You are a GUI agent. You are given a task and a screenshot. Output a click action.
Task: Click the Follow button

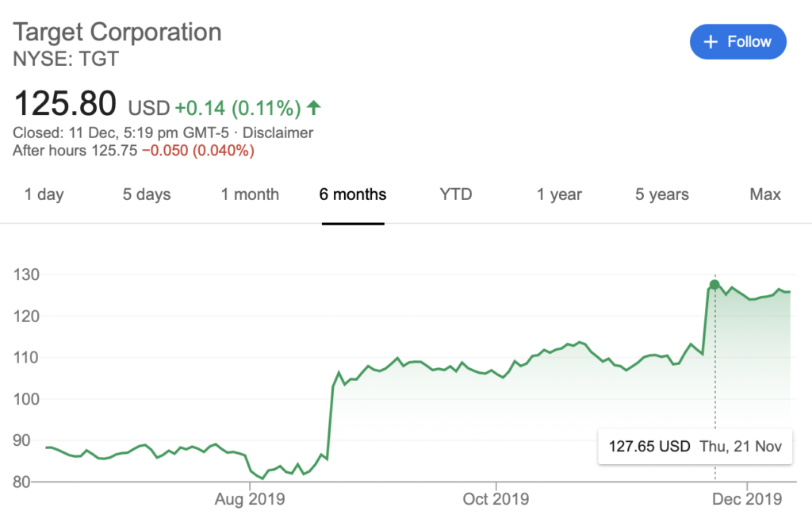click(x=738, y=41)
